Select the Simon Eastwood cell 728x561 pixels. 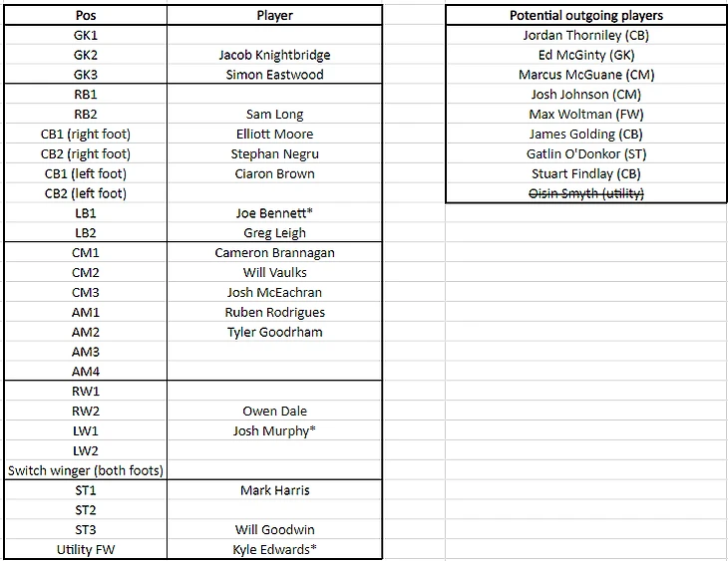tap(274, 75)
